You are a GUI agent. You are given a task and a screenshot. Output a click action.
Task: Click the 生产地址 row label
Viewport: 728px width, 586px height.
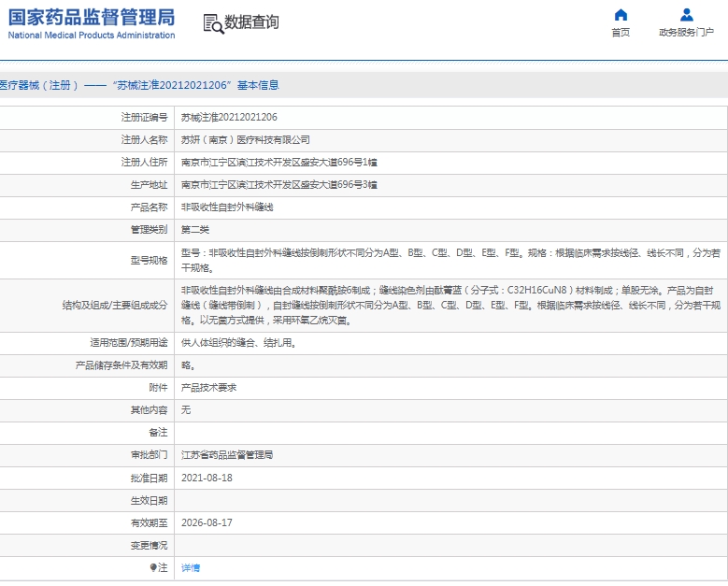click(149, 184)
